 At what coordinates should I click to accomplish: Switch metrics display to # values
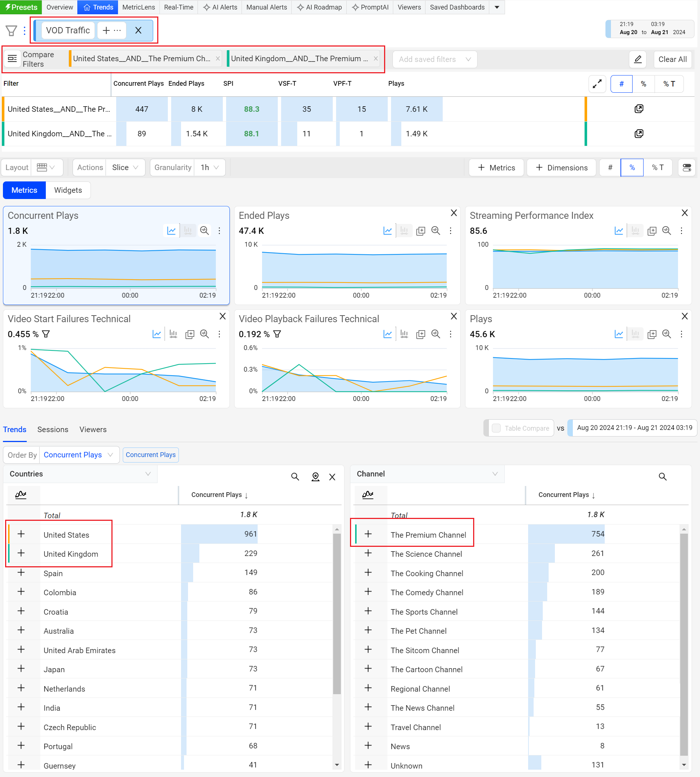coord(610,168)
